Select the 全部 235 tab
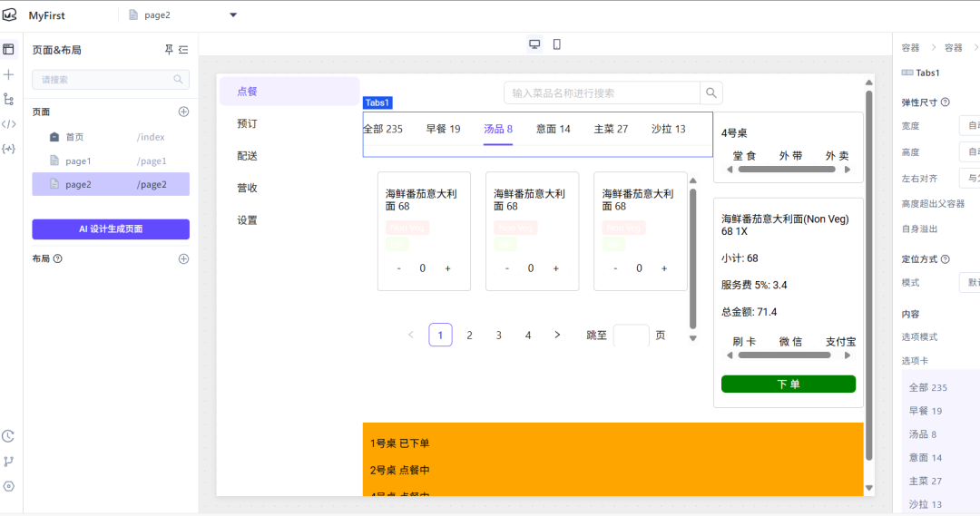980x516 pixels. coord(383,130)
